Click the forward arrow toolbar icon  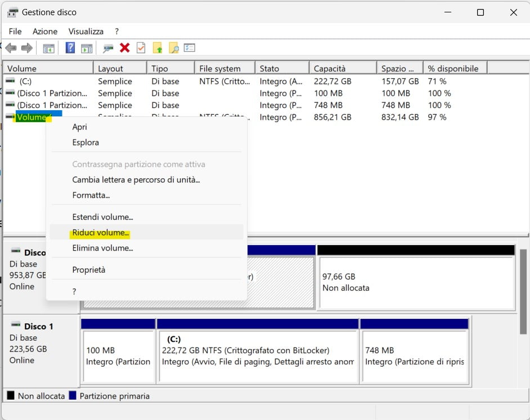pyautogui.click(x=26, y=48)
